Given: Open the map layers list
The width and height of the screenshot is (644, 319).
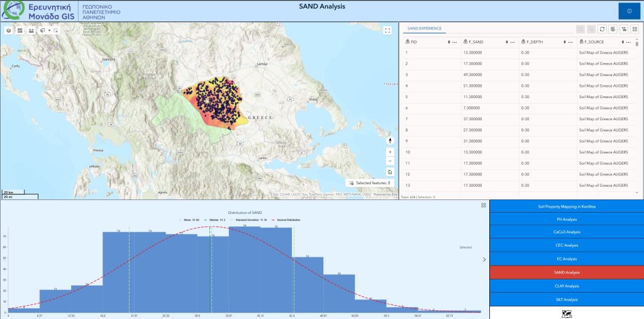Looking at the screenshot, I should pos(9,30).
